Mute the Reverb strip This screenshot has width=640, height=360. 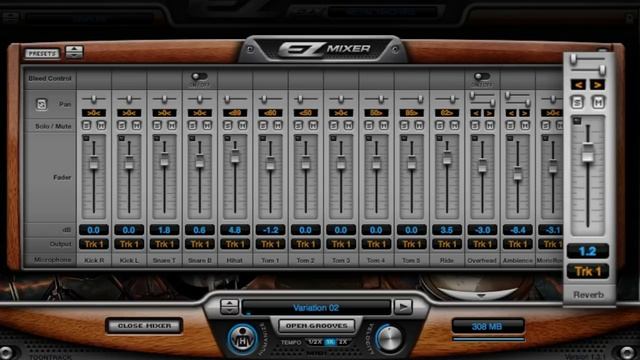tap(598, 102)
